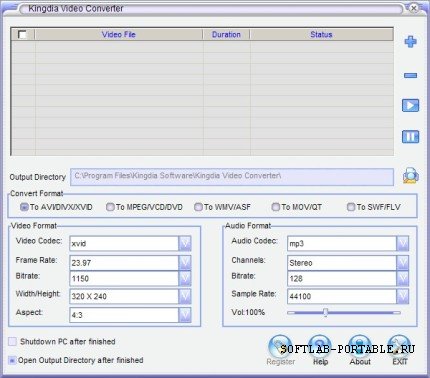Open the Frame Rate dropdown
Screen dimensions: 430x378
pos(185,263)
